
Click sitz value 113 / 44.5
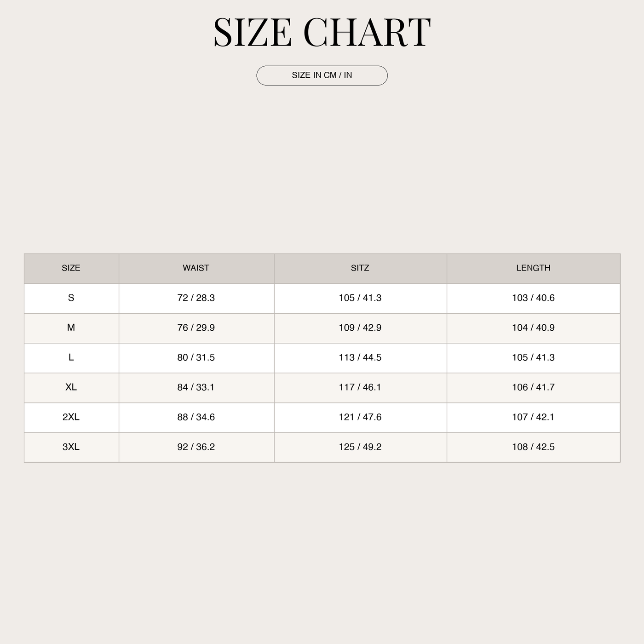tap(360, 357)
